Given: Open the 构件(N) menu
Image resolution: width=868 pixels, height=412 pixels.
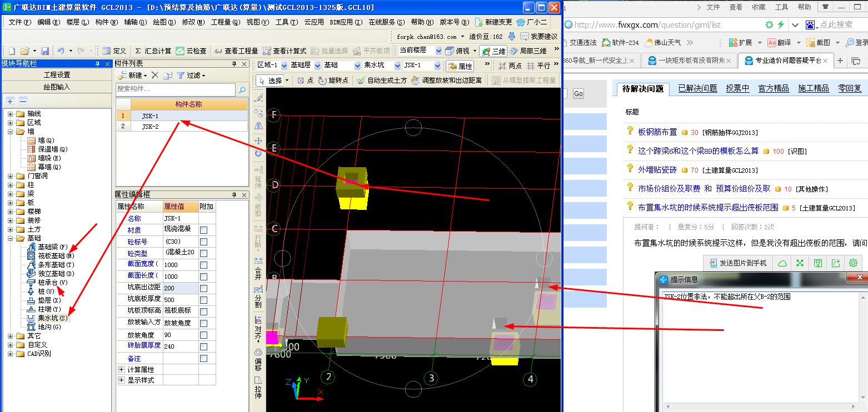Looking at the screenshot, I should click(106, 22).
